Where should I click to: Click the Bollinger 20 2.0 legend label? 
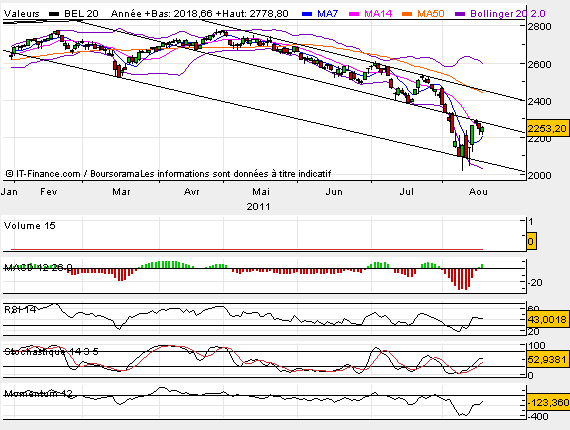coord(508,14)
